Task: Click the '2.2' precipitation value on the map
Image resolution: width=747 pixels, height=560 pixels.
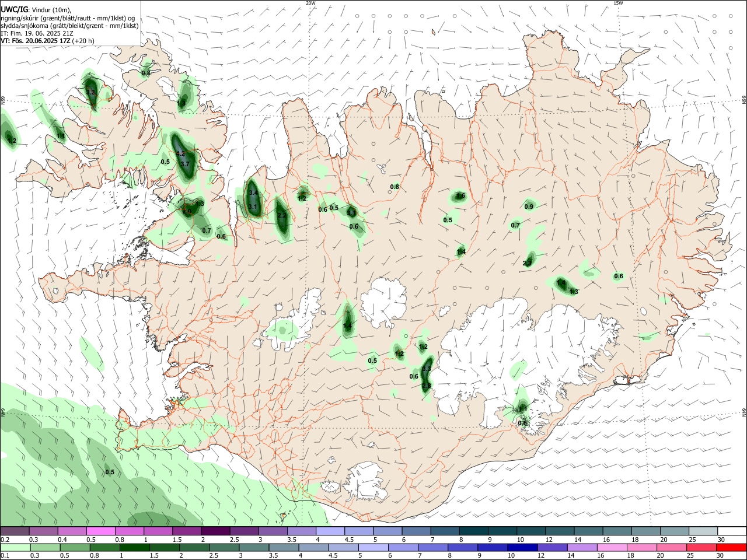Action: pos(282,216)
